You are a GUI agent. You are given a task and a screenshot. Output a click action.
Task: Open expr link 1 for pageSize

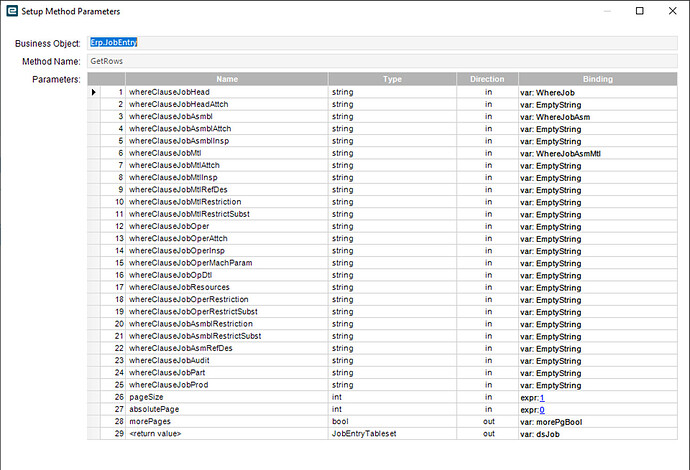542,398
